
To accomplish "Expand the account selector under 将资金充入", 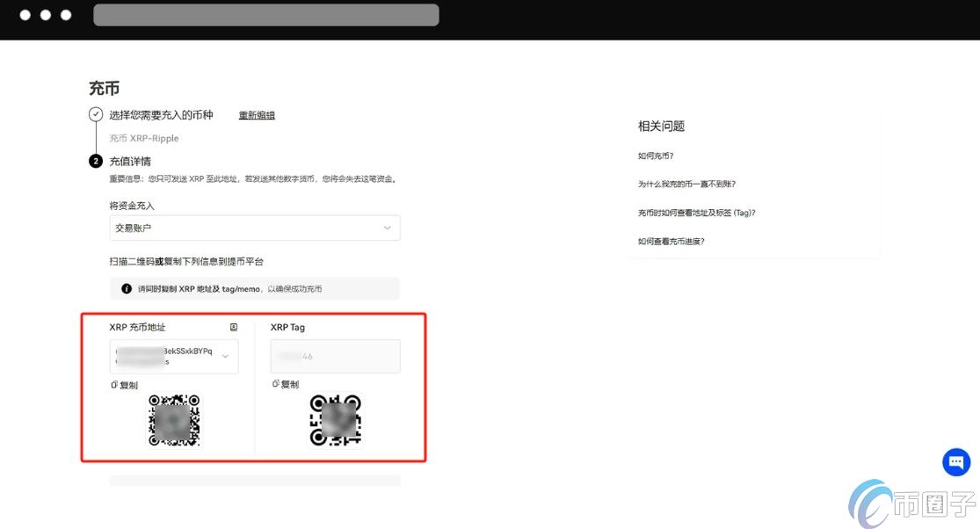I will pos(255,228).
